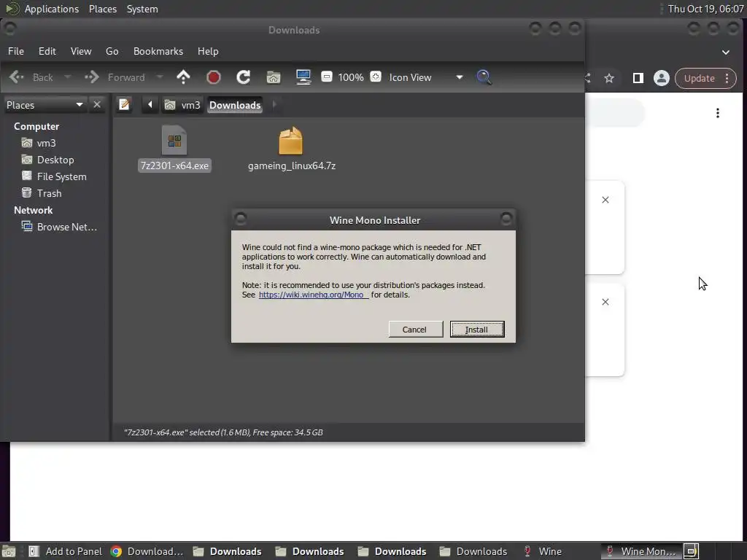747x560 pixels.
Task: Zoom out with the minus icon
Action: pos(326,77)
